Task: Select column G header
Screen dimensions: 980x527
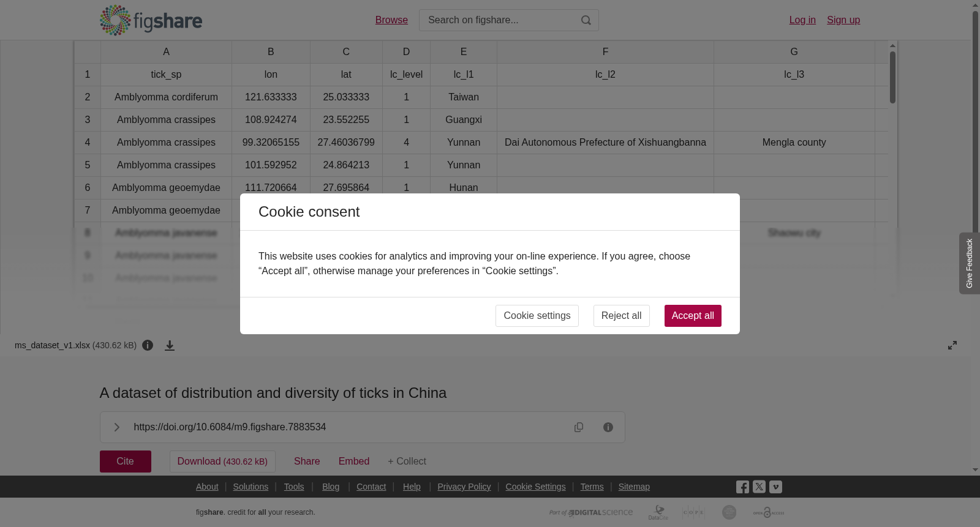Action: click(x=794, y=52)
